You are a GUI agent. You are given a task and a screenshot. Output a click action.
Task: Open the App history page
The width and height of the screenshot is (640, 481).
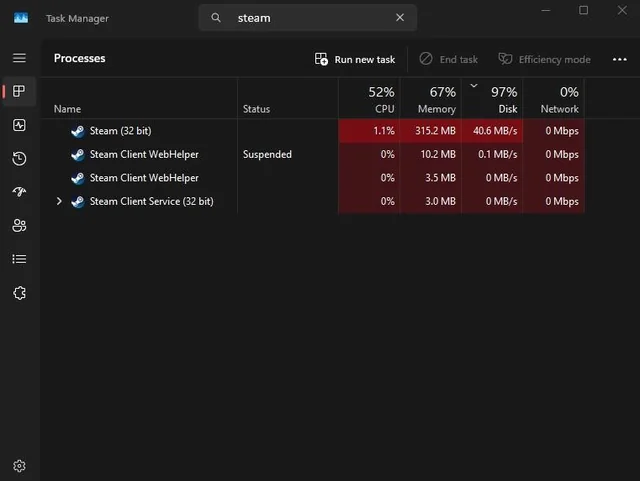click(x=19, y=159)
